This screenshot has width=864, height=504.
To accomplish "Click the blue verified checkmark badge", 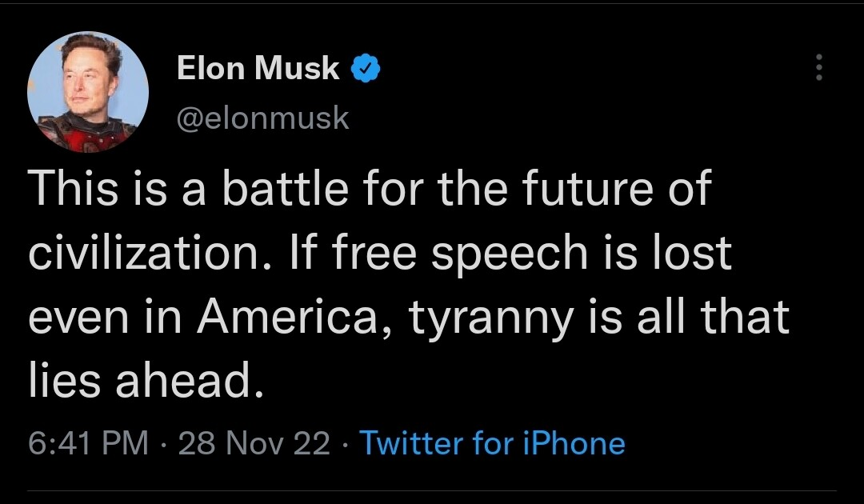I will click(x=366, y=70).
